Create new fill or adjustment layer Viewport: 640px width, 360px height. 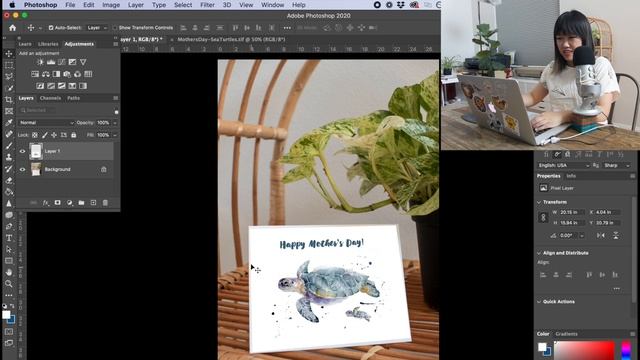click(x=69, y=203)
